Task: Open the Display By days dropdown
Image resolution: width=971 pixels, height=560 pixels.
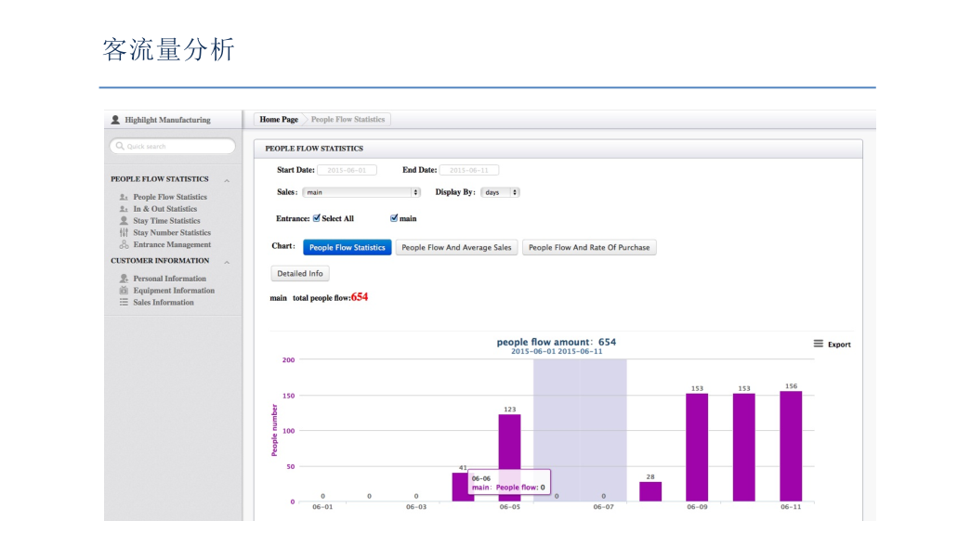Action: click(x=500, y=192)
